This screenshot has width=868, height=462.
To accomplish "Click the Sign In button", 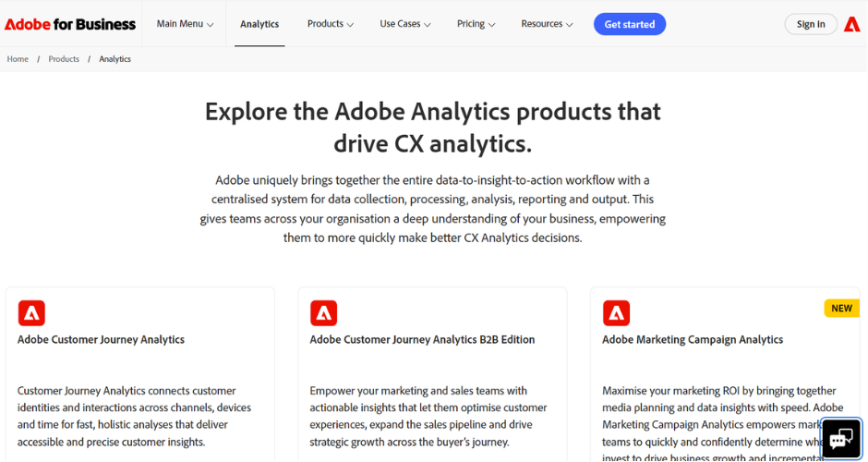I will tap(811, 24).
